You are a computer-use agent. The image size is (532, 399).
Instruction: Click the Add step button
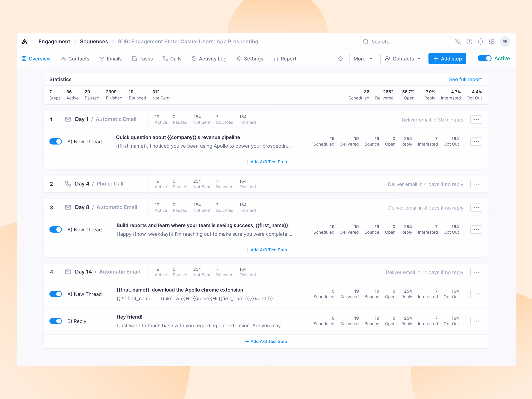click(x=447, y=59)
